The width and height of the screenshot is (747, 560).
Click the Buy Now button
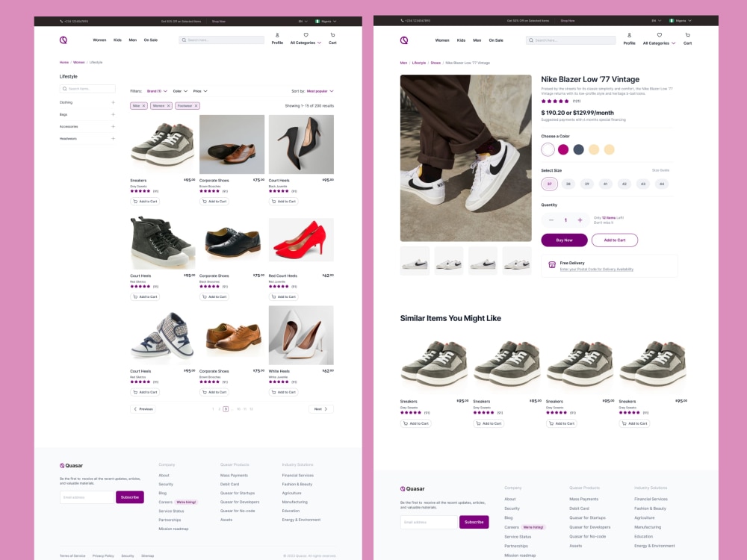point(564,240)
